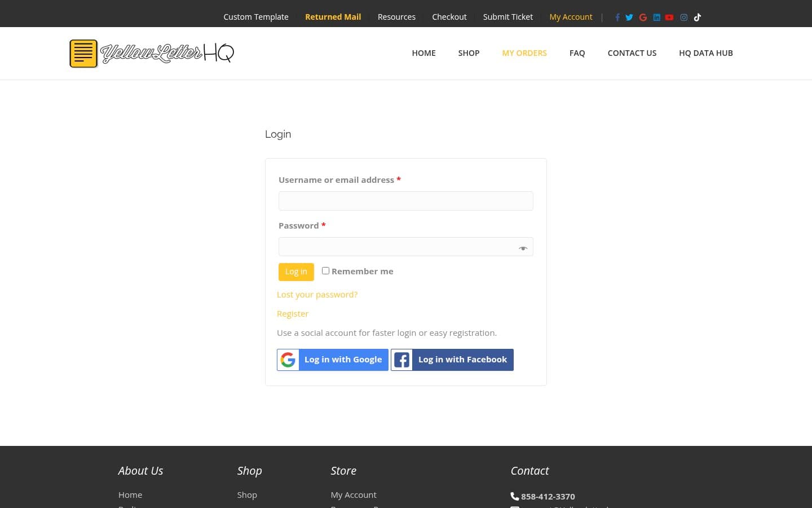Viewport: 812px width, 508px height.
Task: Open the YouTube social icon in top bar
Action: 669,17
